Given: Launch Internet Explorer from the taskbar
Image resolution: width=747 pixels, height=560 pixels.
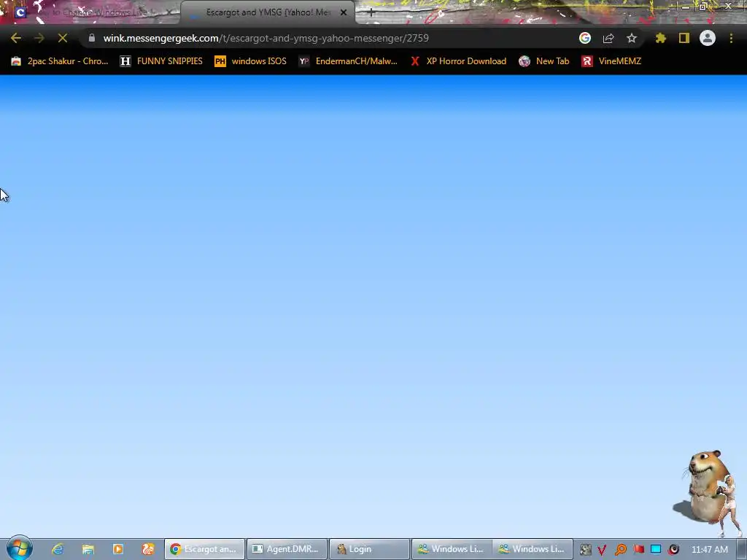Looking at the screenshot, I should point(58,549).
